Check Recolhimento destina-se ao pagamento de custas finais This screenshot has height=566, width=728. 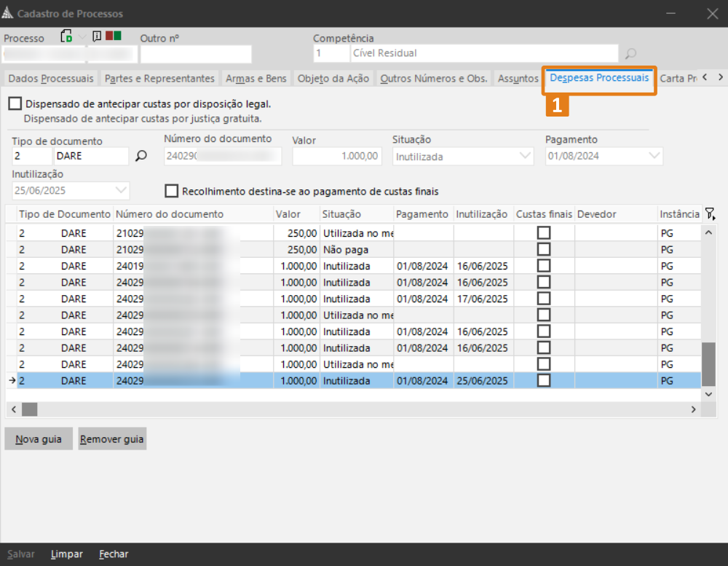click(172, 192)
